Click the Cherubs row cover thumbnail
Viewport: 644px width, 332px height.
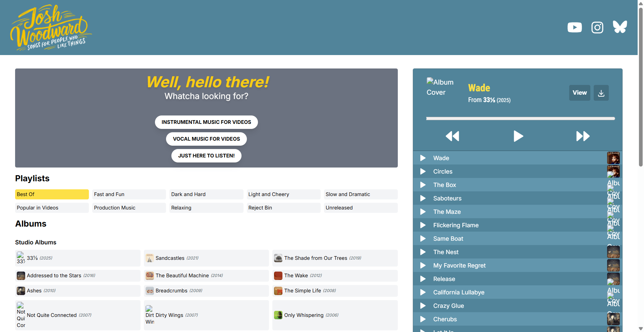613,319
